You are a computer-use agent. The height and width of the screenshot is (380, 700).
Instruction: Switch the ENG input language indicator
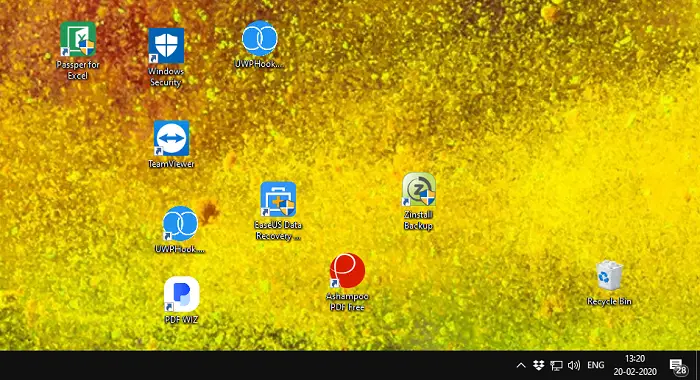coord(596,365)
